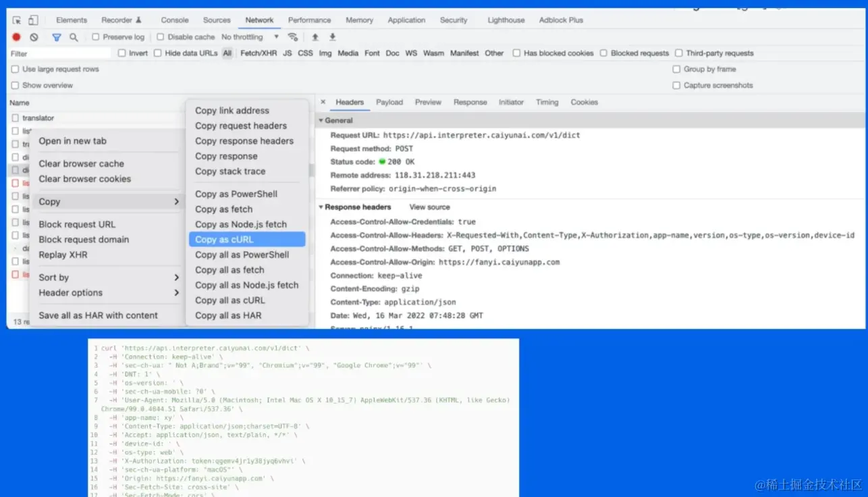Toggle the network filter funnel icon

pos(57,37)
